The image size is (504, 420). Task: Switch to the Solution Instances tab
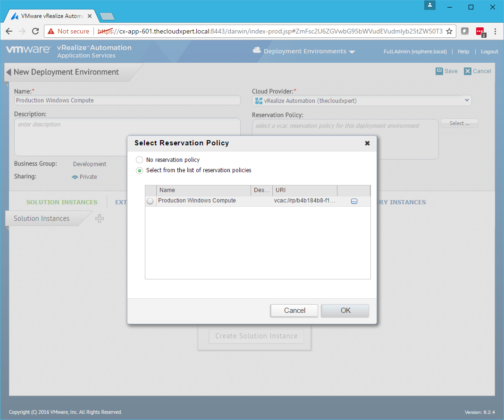[62, 202]
